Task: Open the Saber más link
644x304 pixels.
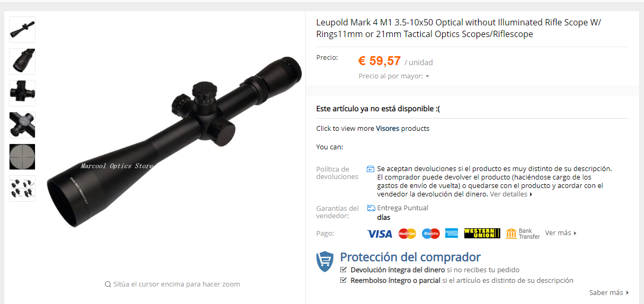Action: click(x=609, y=292)
